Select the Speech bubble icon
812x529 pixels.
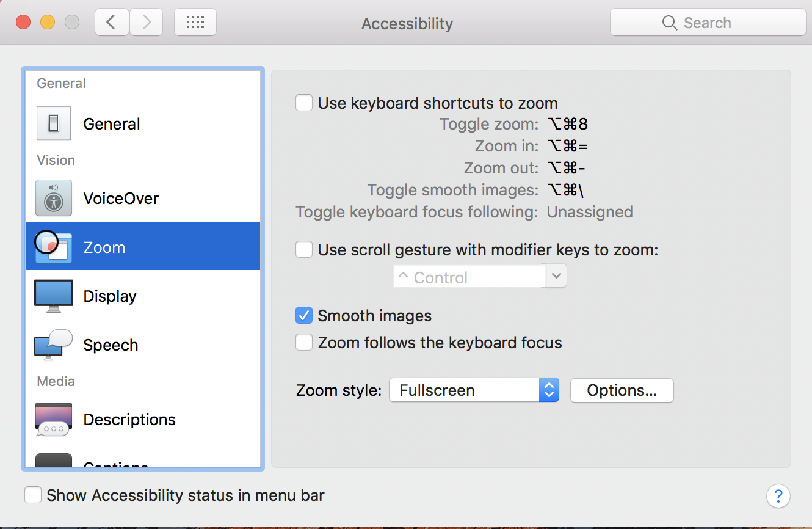54,345
